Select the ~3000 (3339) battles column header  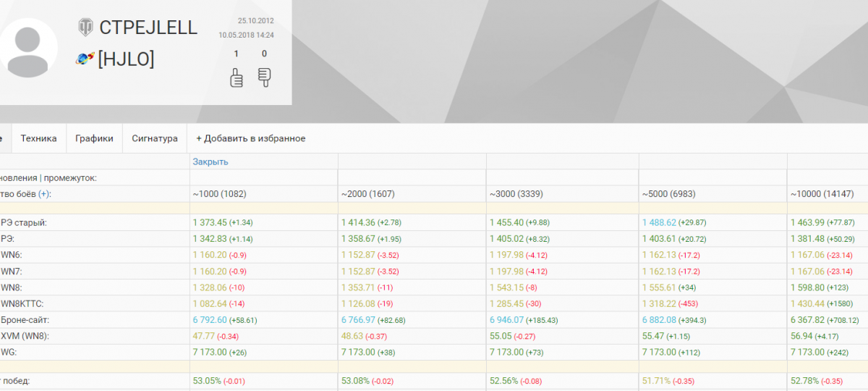(x=518, y=194)
